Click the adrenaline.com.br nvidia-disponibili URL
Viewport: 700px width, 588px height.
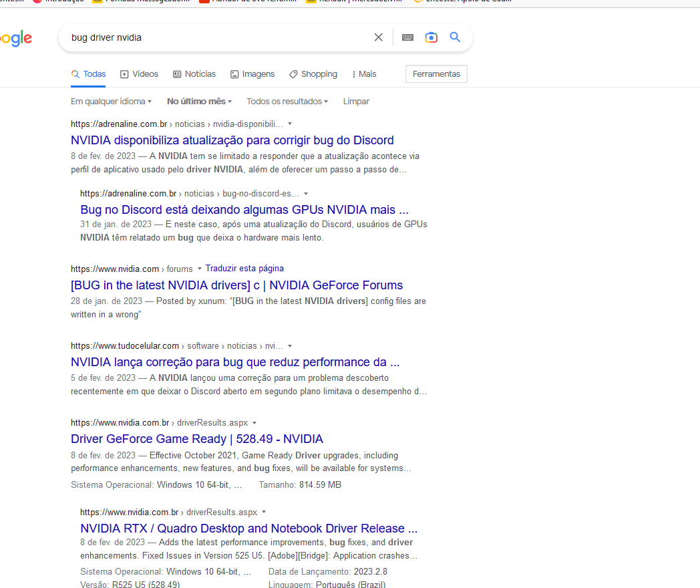pos(177,124)
